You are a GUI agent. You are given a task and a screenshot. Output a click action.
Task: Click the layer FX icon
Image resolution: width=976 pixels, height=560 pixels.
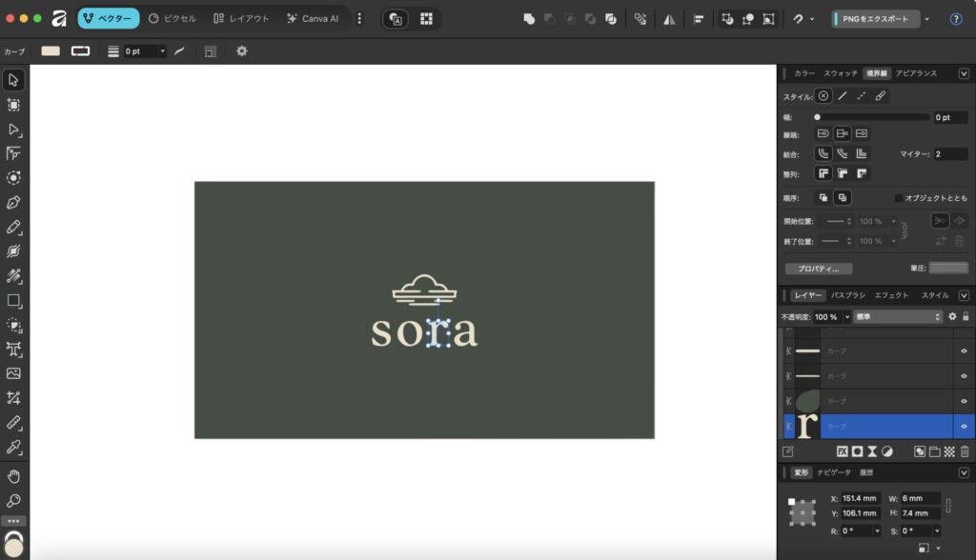click(843, 451)
